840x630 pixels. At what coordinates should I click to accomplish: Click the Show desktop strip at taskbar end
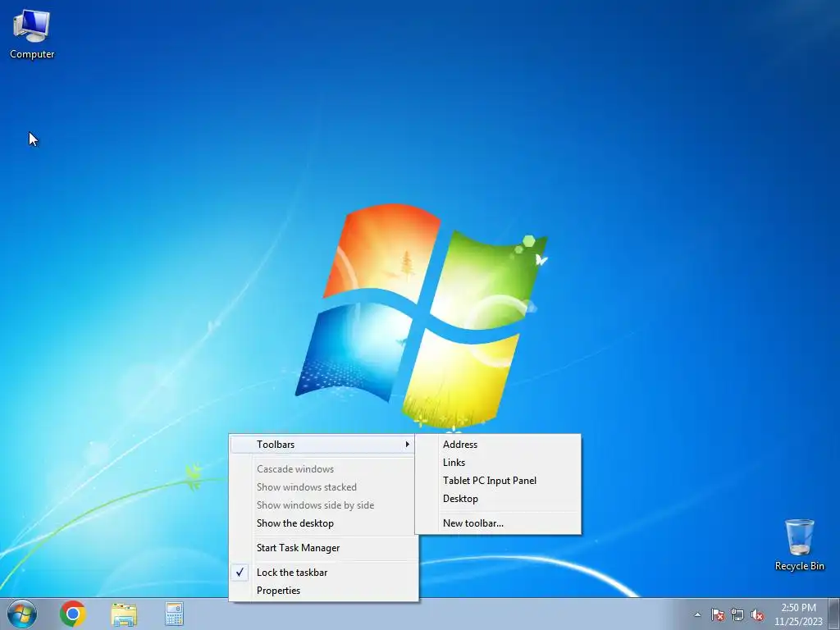[x=834, y=614]
